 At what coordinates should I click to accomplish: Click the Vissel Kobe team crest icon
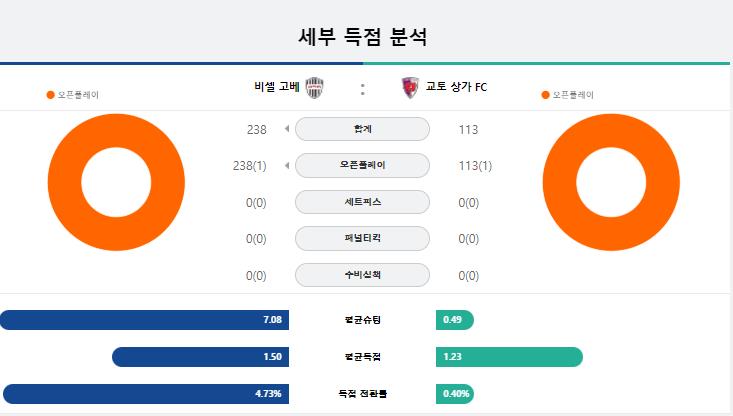click(315, 87)
